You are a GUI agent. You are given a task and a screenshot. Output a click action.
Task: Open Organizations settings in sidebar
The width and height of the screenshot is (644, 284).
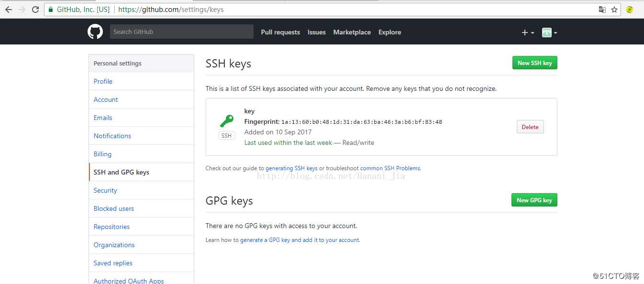(x=141, y=245)
